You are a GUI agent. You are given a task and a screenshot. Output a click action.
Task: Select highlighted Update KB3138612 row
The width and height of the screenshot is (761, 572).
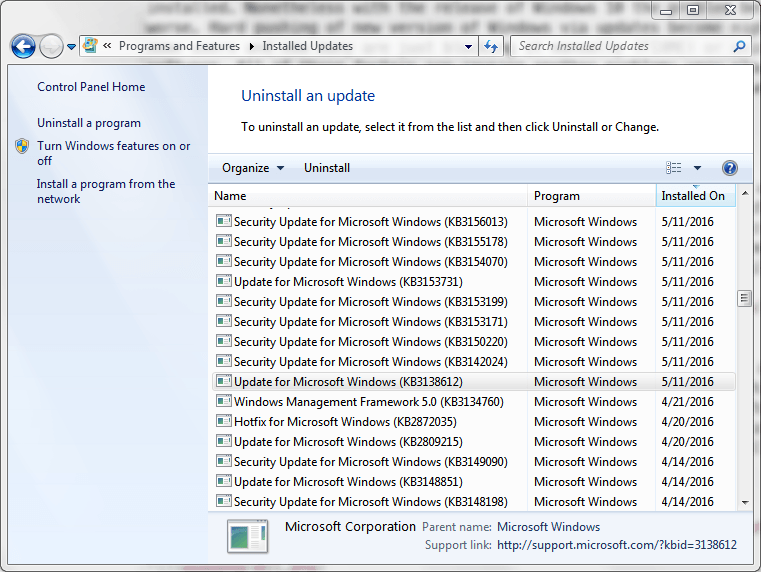[x=474, y=382]
